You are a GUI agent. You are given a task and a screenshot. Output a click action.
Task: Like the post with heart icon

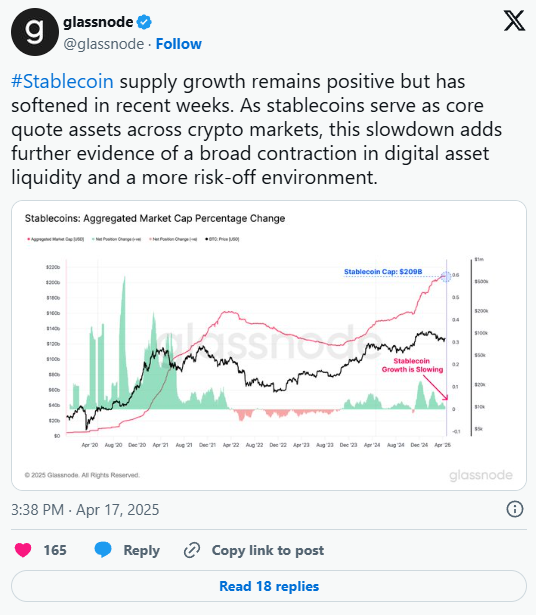(x=23, y=550)
